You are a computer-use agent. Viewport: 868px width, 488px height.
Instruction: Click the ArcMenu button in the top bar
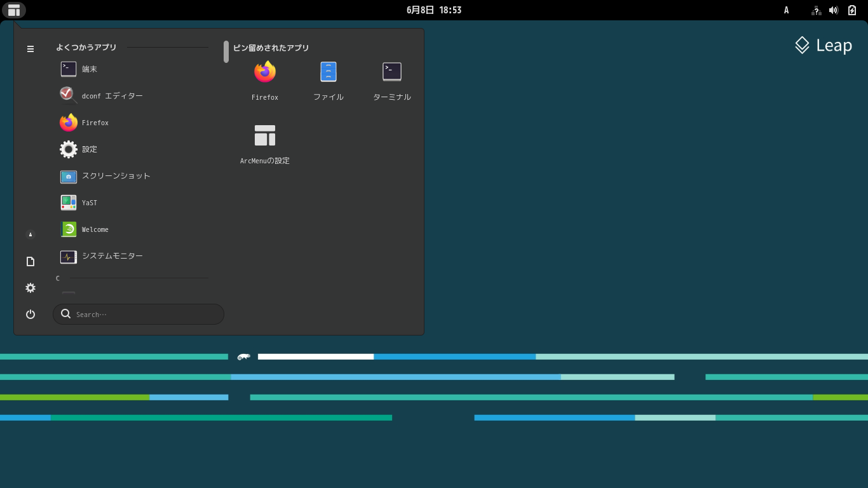pyautogui.click(x=13, y=10)
